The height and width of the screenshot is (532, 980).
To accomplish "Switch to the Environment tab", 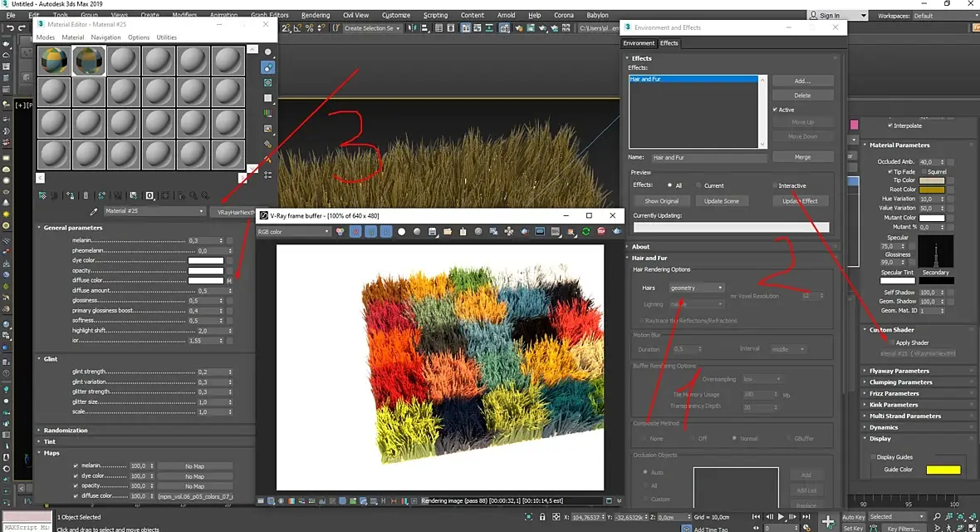I will click(639, 43).
